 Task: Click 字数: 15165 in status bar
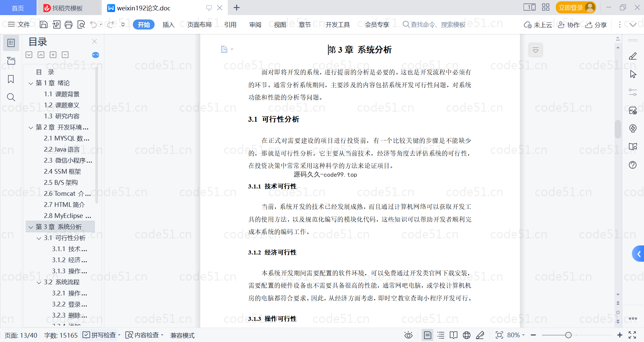click(61, 335)
